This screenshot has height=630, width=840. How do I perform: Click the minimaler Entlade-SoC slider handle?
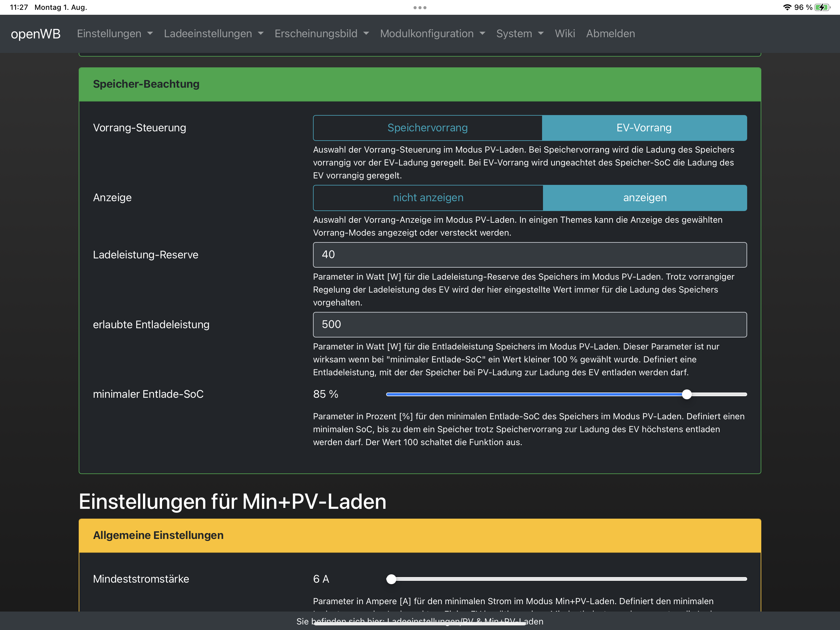click(686, 394)
